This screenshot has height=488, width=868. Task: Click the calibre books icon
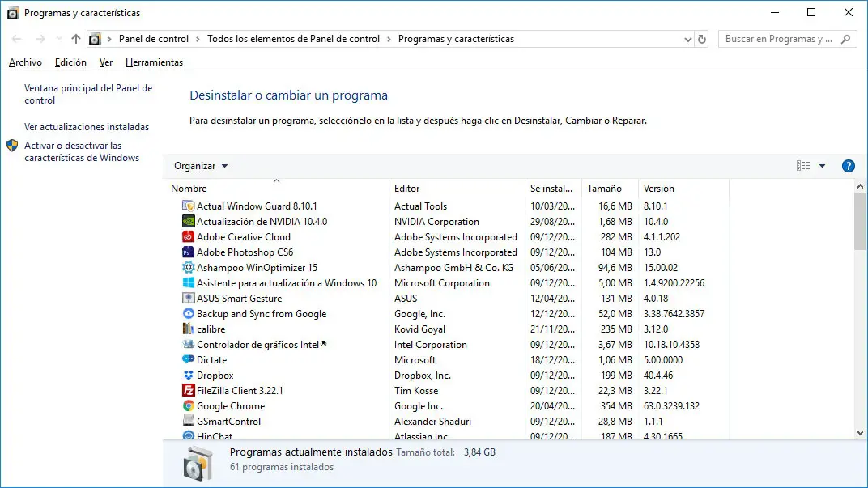tap(188, 329)
